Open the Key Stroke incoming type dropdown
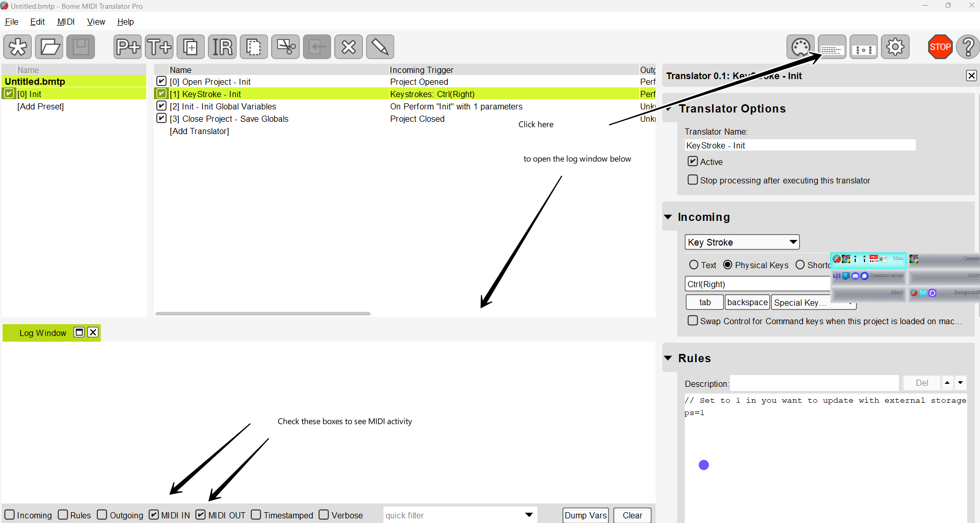This screenshot has height=523, width=980. click(742, 242)
